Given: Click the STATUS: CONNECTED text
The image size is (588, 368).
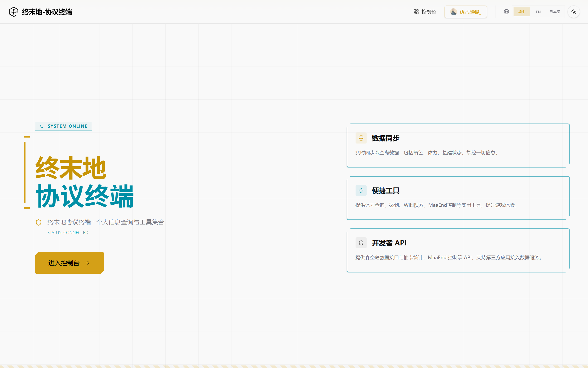Looking at the screenshot, I should pyautogui.click(x=68, y=233).
